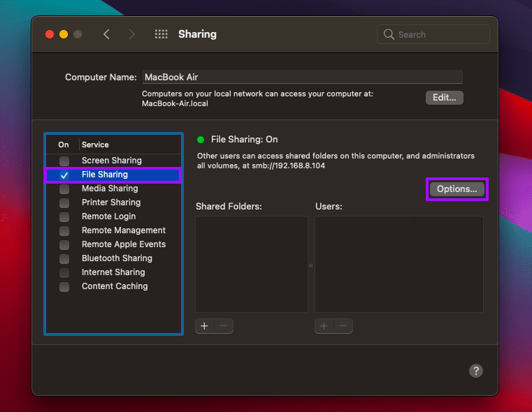The width and height of the screenshot is (532, 412).
Task: Turn on Remote Management checkbox
Action: [x=64, y=230]
